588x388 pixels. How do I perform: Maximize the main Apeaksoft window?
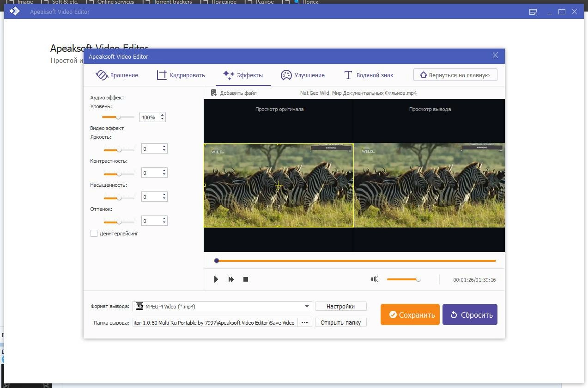coord(562,12)
